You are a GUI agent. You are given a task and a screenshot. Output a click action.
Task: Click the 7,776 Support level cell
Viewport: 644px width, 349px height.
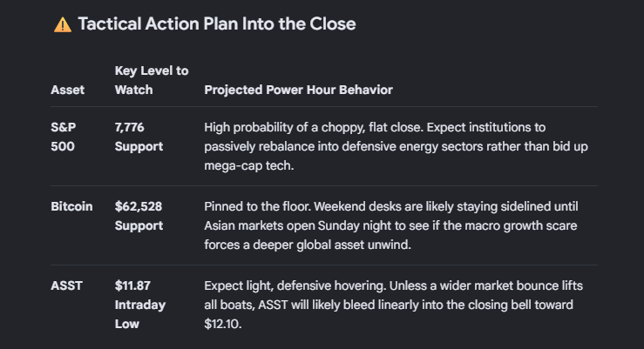point(139,137)
